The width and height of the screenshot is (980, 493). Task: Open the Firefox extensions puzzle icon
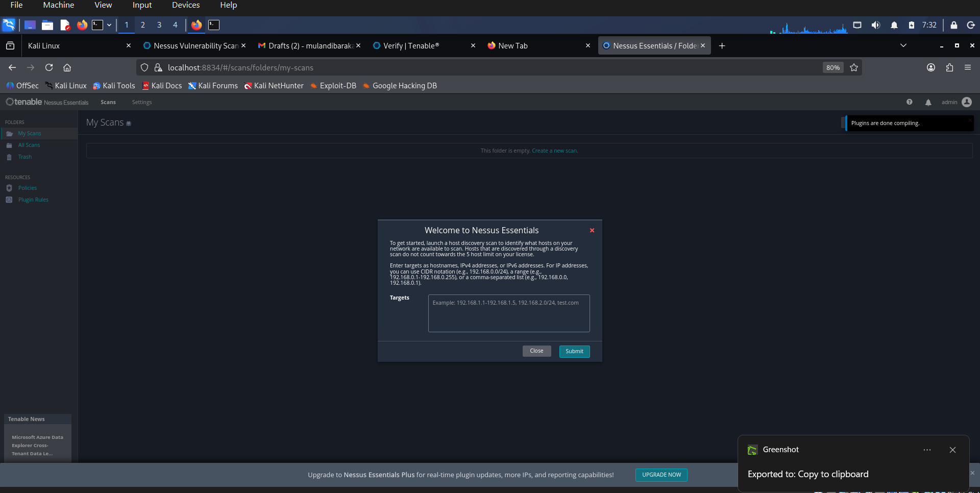point(949,67)
